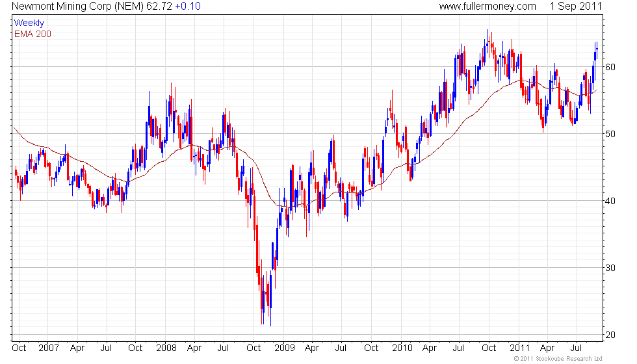Click the Apr label following 2011
The height and width of the screenshot is (364, 637).
547,348
